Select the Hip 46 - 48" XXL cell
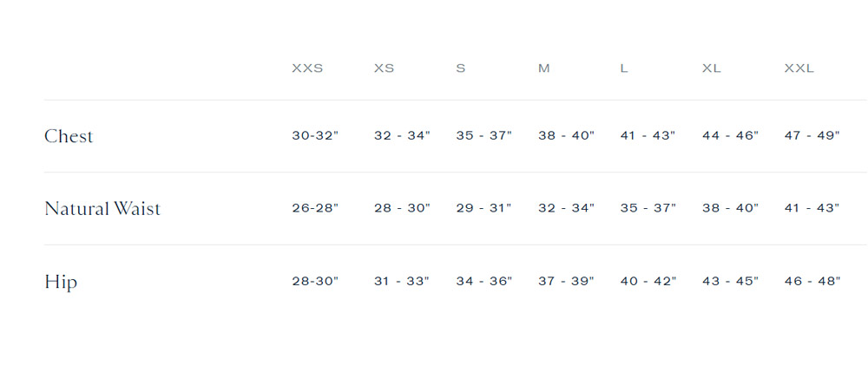This screenshot has width=868, height=378. coord(812,281)
